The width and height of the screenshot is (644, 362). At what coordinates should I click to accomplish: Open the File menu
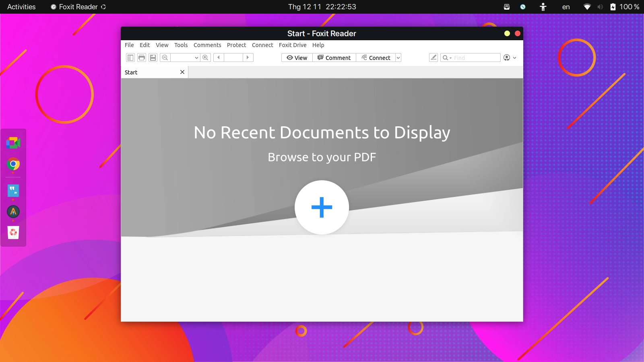point(129,45)
